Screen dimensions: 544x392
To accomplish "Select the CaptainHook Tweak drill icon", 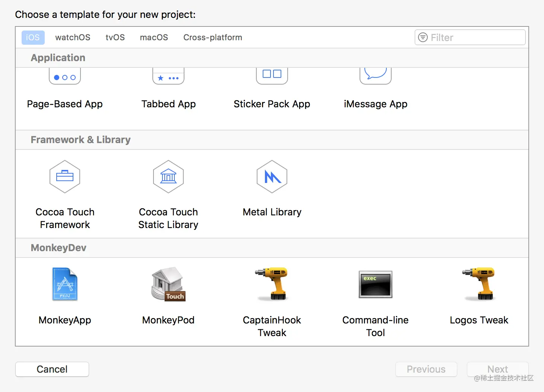I will click(x=272, y=284).
